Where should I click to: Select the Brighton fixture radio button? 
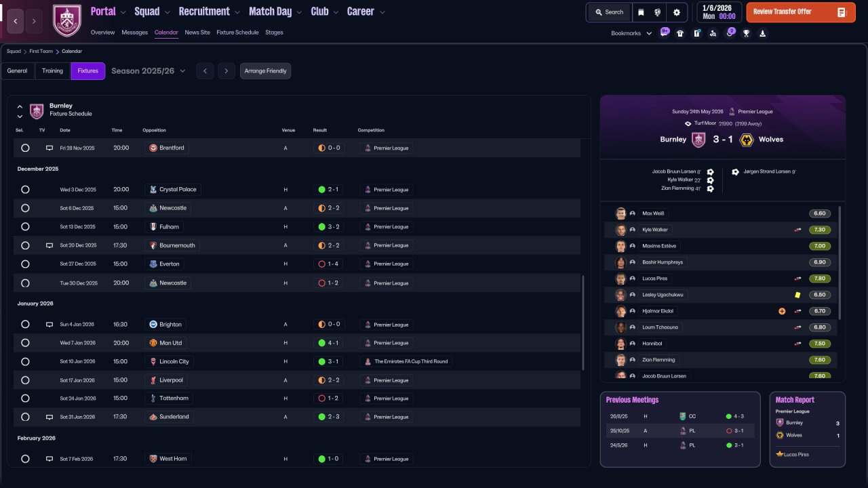click(25, 325)
